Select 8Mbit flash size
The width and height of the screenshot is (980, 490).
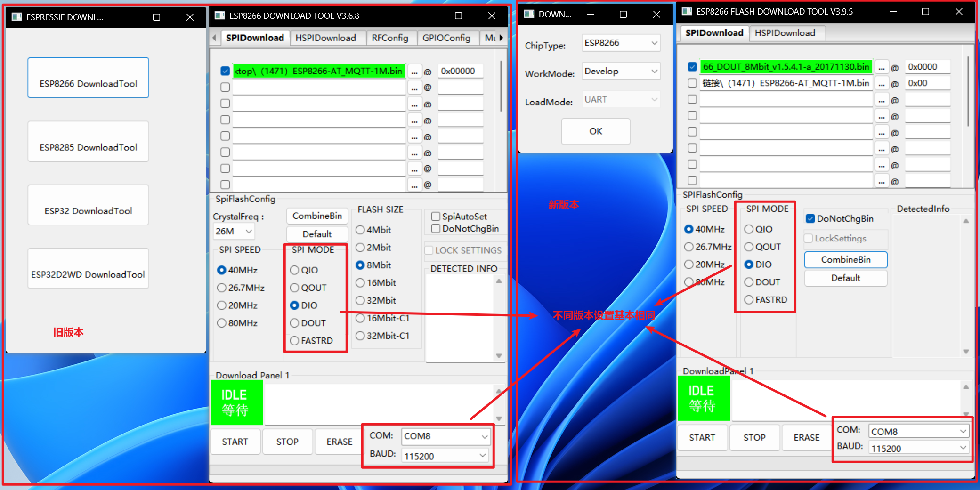(x=373, y=265)
